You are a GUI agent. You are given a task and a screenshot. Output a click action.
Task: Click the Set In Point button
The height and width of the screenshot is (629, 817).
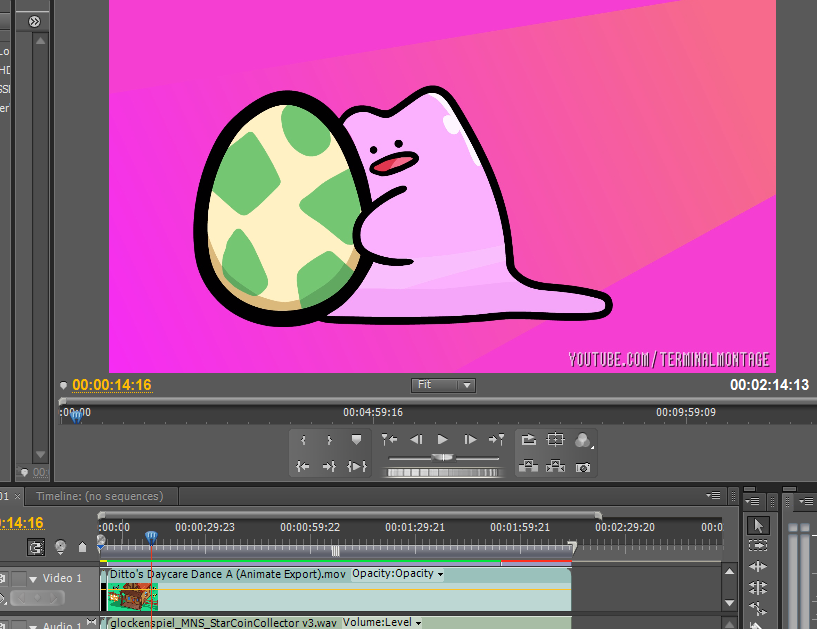click(303, 440)
